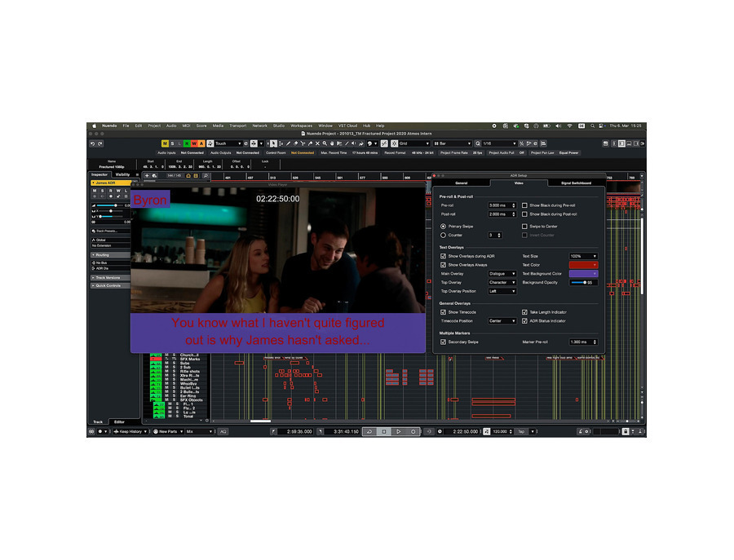Enable Show Black during Pre-roll checkbox

[524, 205]
